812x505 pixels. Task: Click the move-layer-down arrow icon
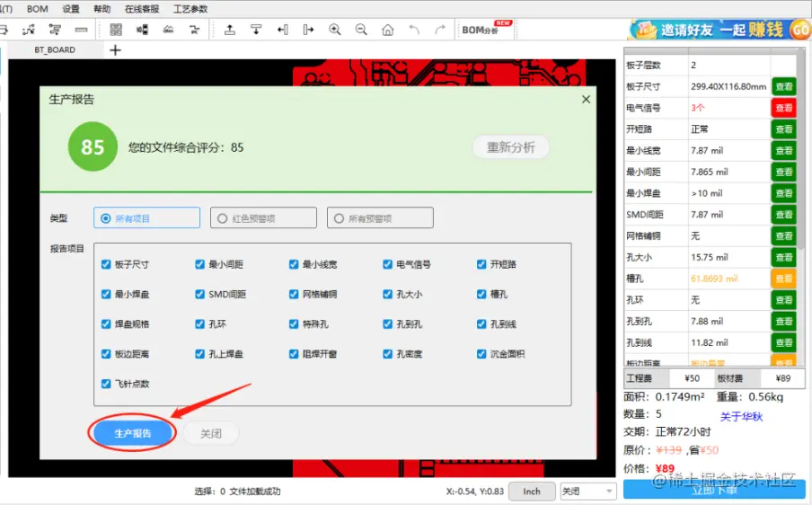256,30
